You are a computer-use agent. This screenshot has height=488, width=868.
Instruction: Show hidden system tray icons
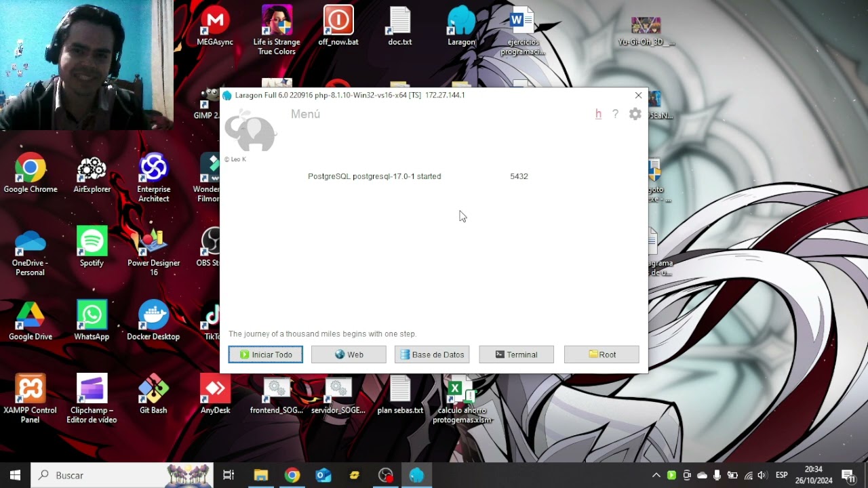[x=656, y=475]
